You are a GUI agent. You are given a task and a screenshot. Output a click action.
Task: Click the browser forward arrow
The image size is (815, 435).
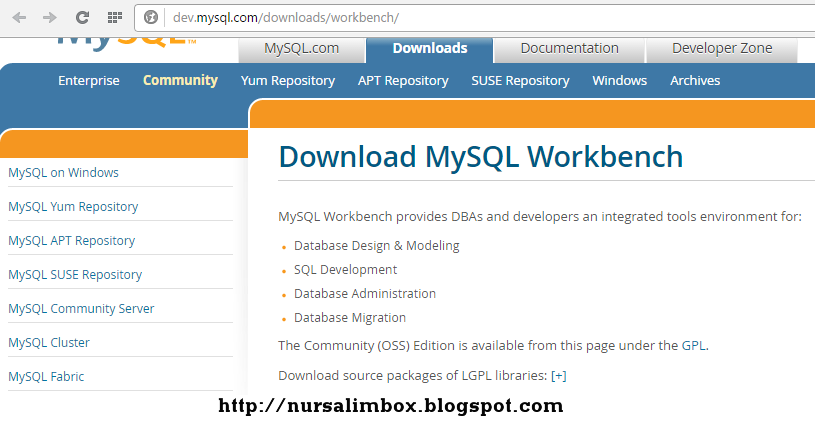click(50, 18)
